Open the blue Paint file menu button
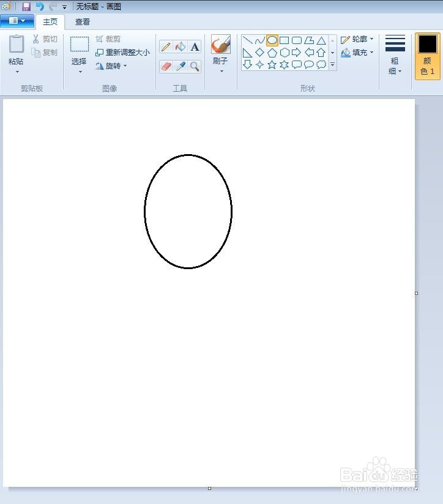This screenshot has width=443, height=504. tap(17, 21)
